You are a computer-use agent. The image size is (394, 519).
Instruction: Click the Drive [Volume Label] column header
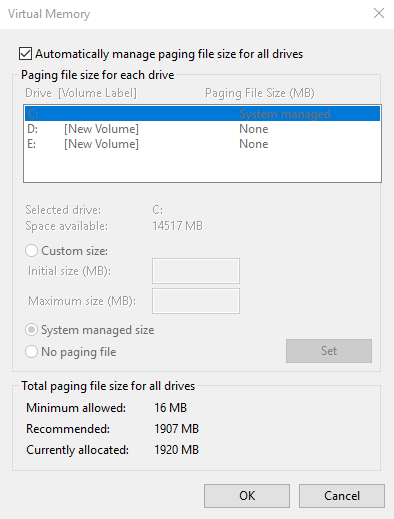81,93
